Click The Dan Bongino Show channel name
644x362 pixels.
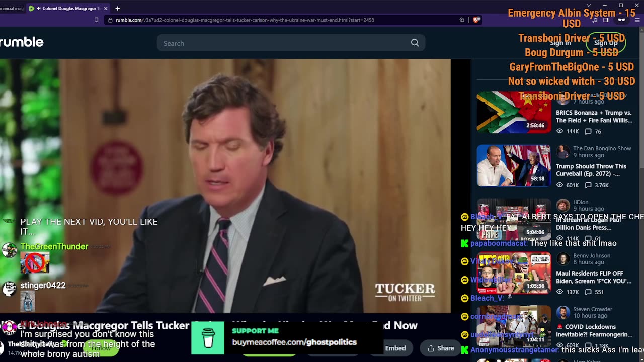click(602, 148)
